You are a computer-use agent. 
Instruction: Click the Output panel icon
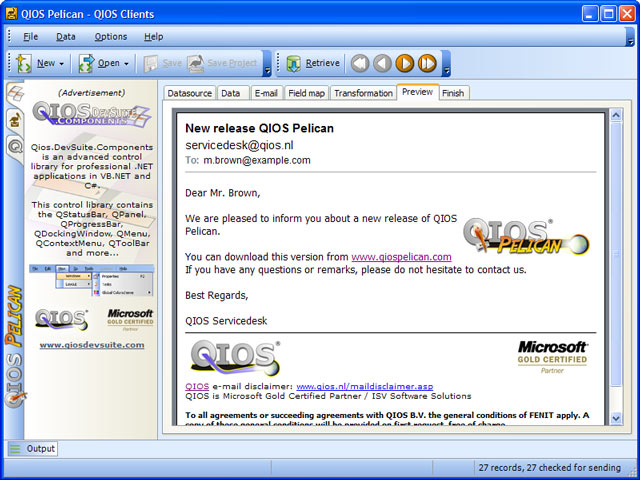pos(15,449)
